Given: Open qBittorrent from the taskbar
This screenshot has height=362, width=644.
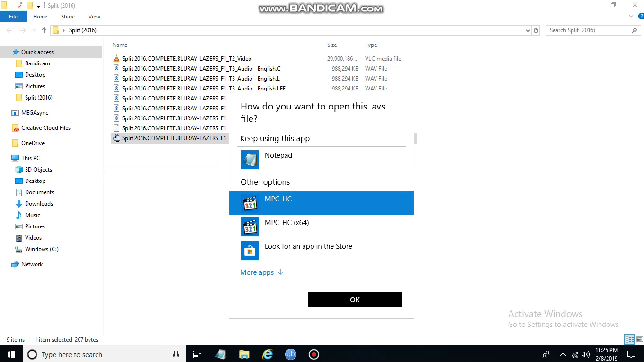Looking at the screenshot, I should click(291, 354).
